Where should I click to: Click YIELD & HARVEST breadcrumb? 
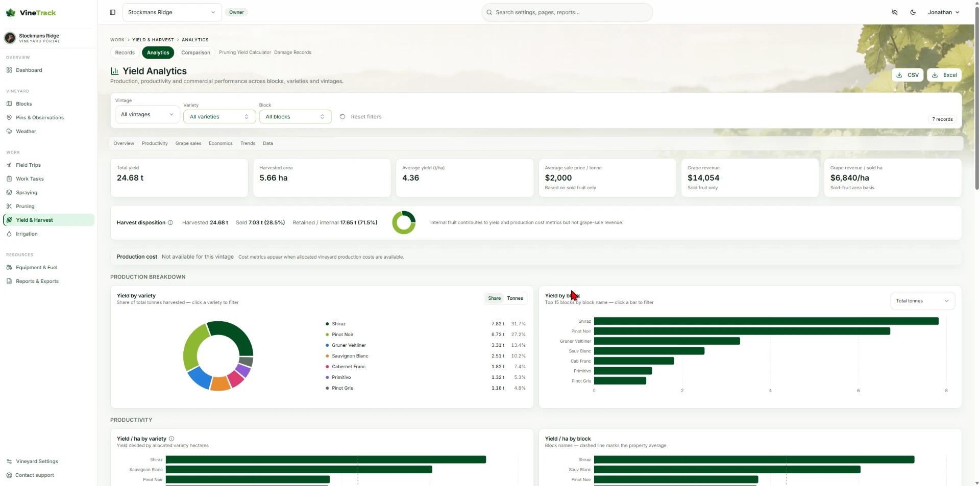[x=153, y=40]
